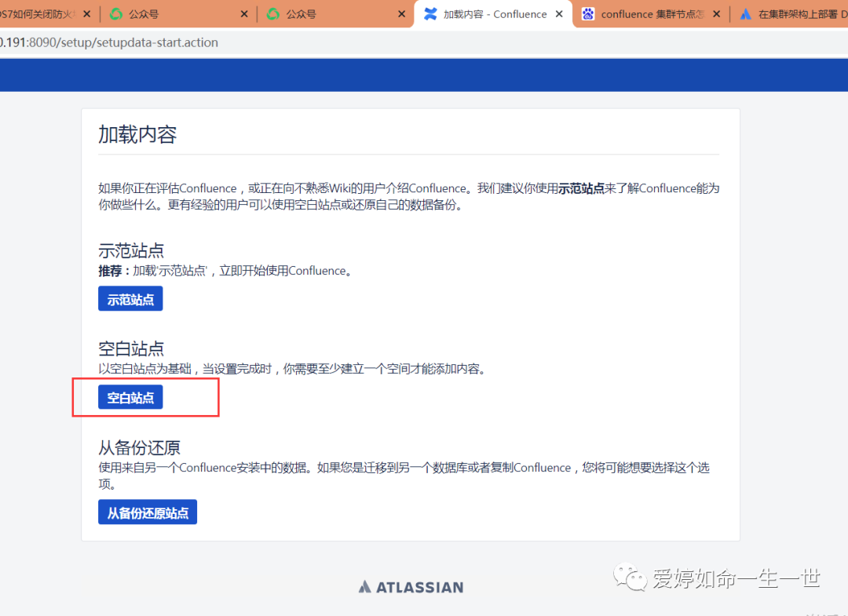Click the Atlassian logo in footer
This screenshot has width=848, height=616.
click(411, 587)
